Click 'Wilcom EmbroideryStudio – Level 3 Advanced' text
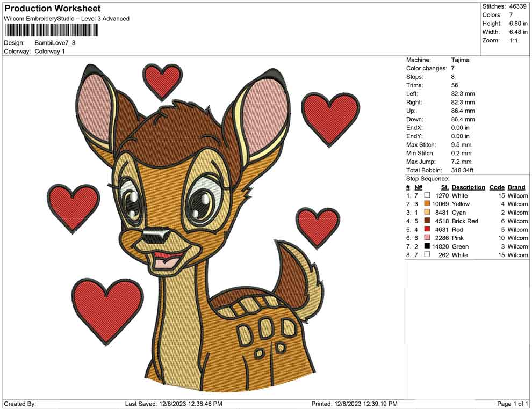532x409 pixels. point(67,19)
